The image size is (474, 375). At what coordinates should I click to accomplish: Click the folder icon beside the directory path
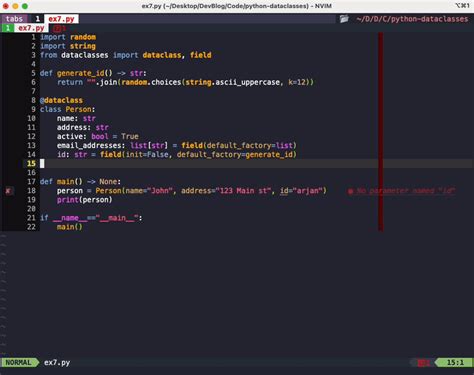[x=344, y=19]
